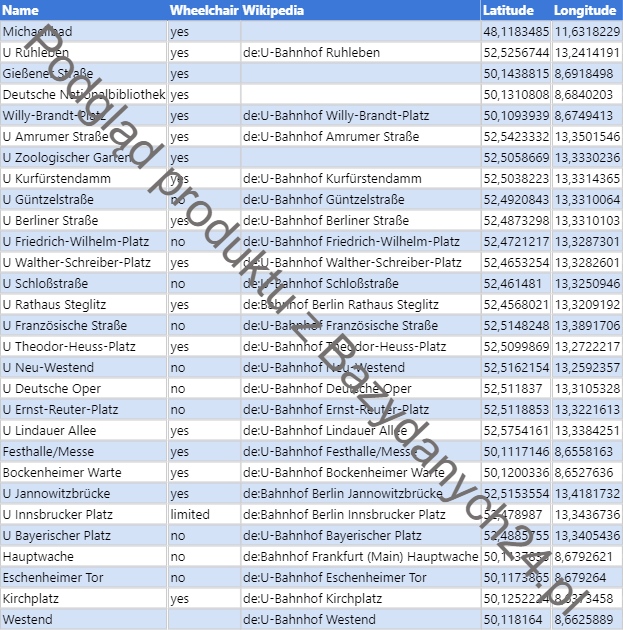Select the 'U Theodor-Heuss-Platz' name cell
Screen dimensions: 623x630
[84, 346]
